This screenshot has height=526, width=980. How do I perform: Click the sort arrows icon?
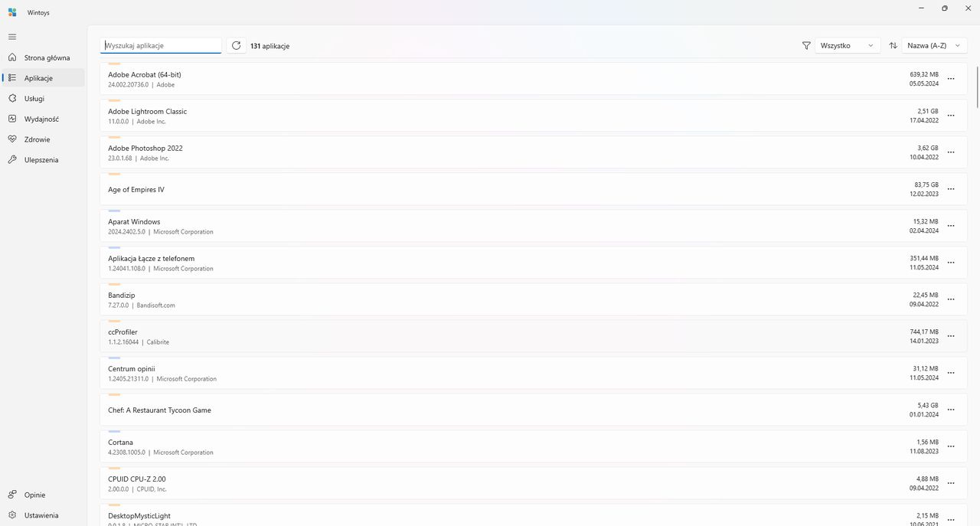pyautogui.click(x=893, y=46)
